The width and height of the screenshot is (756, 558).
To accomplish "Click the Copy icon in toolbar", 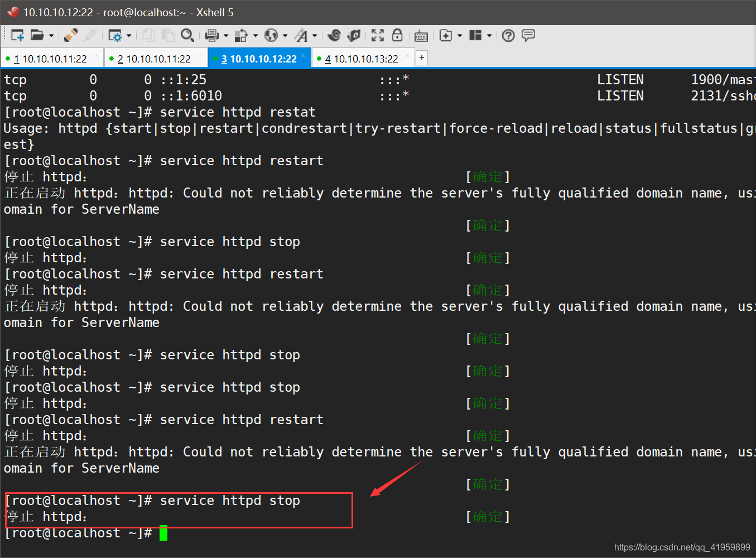I will 148,36.
